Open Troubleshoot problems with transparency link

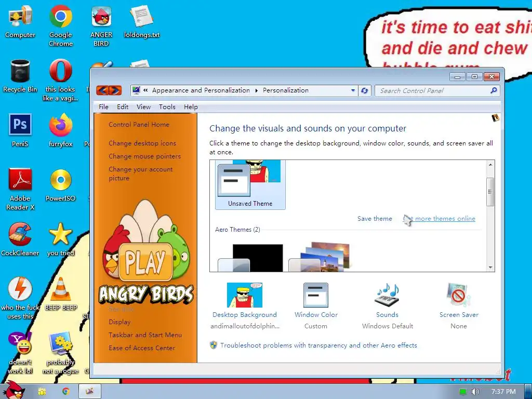click(318, 345)
